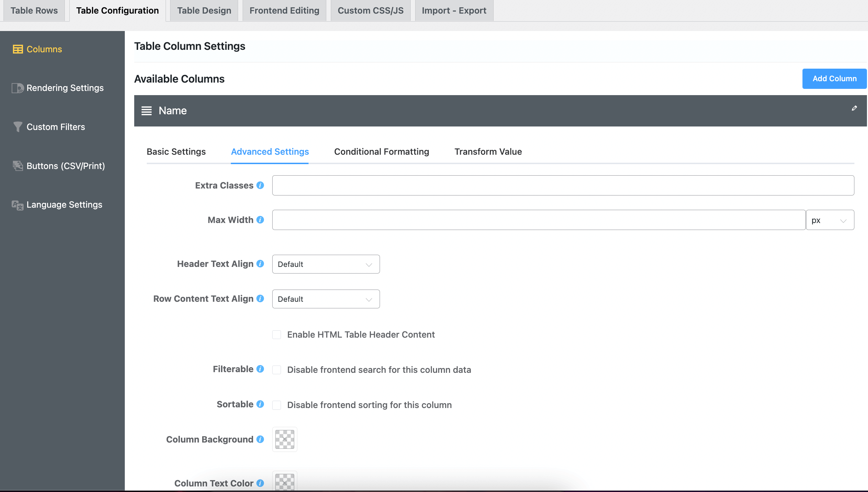Click the info icon next to Max Width
868x492 pixels.
pyautogui.click(x=260, y=220)
